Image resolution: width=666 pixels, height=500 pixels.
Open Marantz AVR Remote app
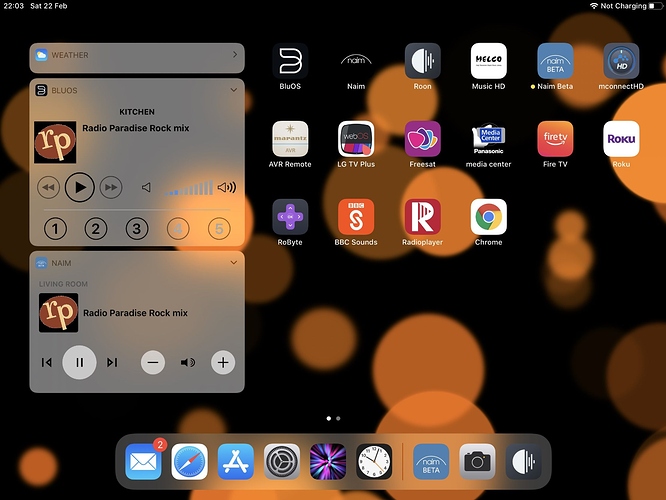pyautogui.click(x=290, y=139)
